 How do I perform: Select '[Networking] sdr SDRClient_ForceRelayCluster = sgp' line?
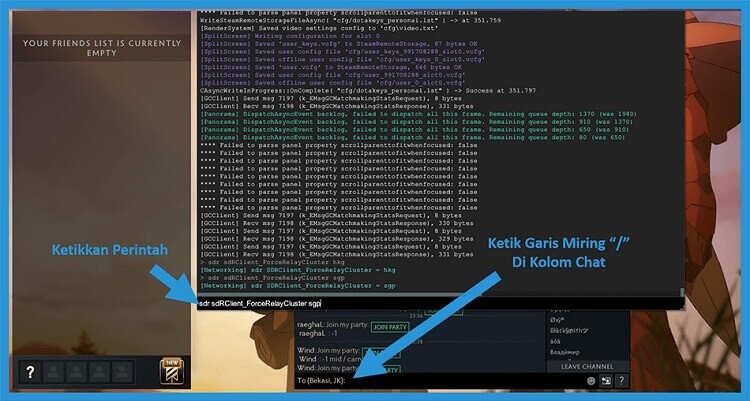[x=298, y=286]
